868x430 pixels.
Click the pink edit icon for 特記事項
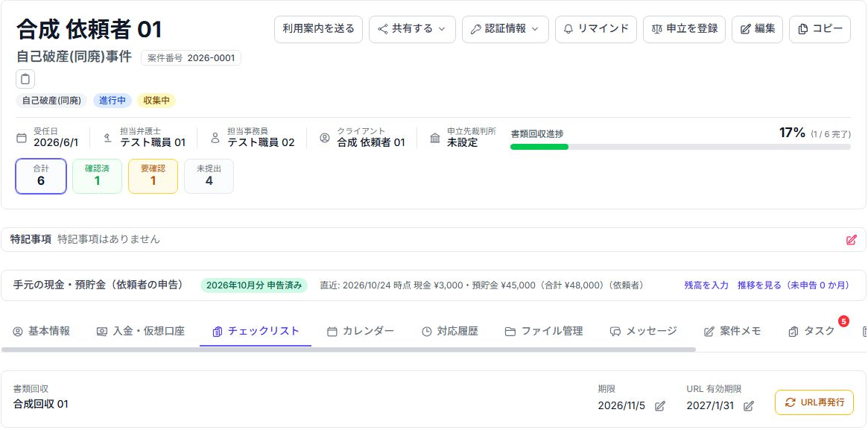point(852,240)
